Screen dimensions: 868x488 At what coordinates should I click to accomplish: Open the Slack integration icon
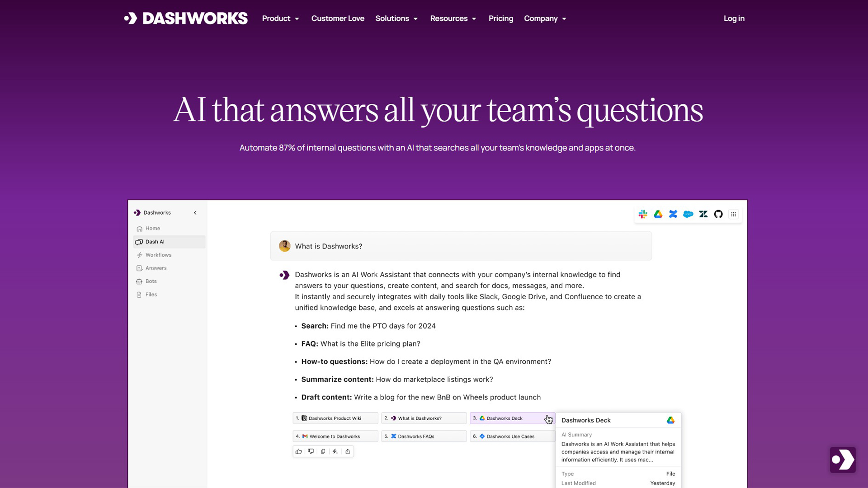click(643, 214)
